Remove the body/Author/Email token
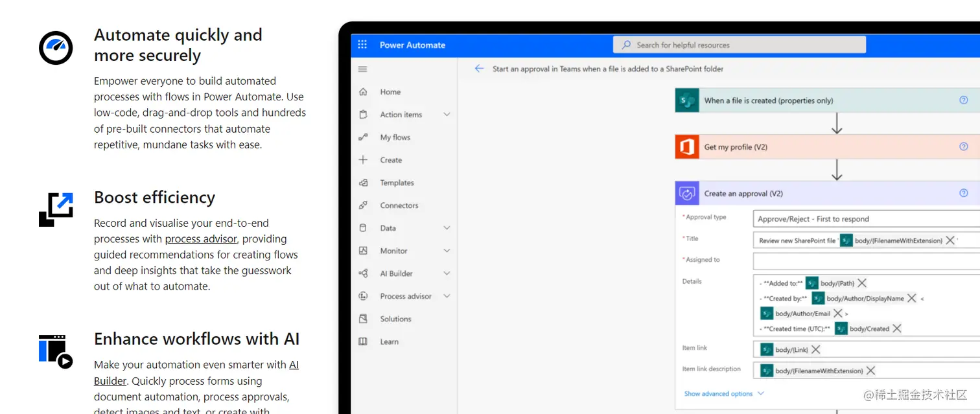Image resolution: width=980 pixels, height=414 pixels. point(838,314)
